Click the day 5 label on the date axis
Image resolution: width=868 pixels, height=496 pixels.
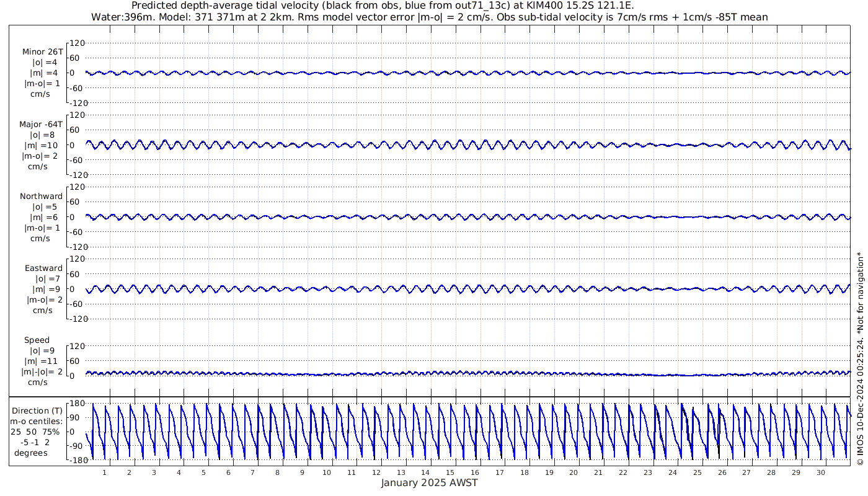pos(203,472)
